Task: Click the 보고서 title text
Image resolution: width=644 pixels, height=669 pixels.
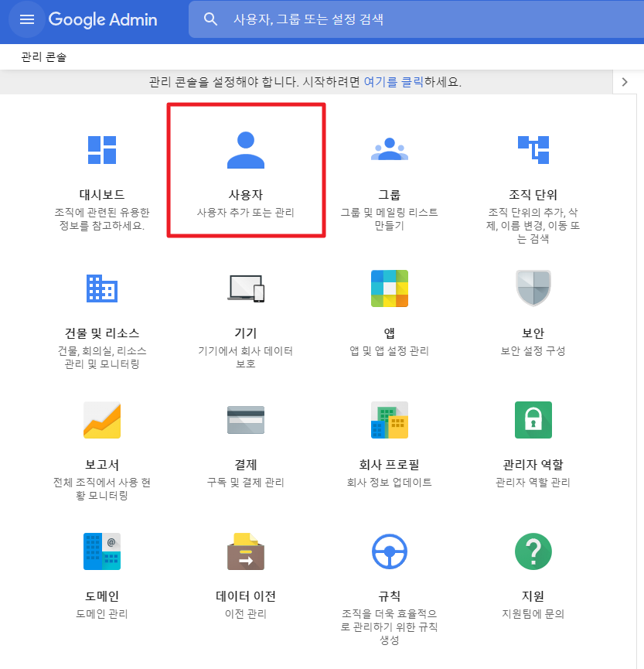Action: click(102, 464)
